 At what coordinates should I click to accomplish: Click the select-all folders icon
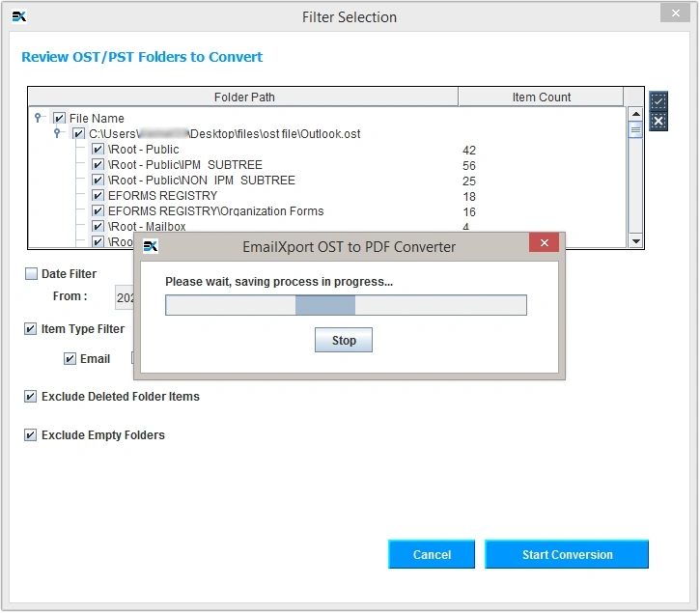pyautogui.click(x=658, y=101)
